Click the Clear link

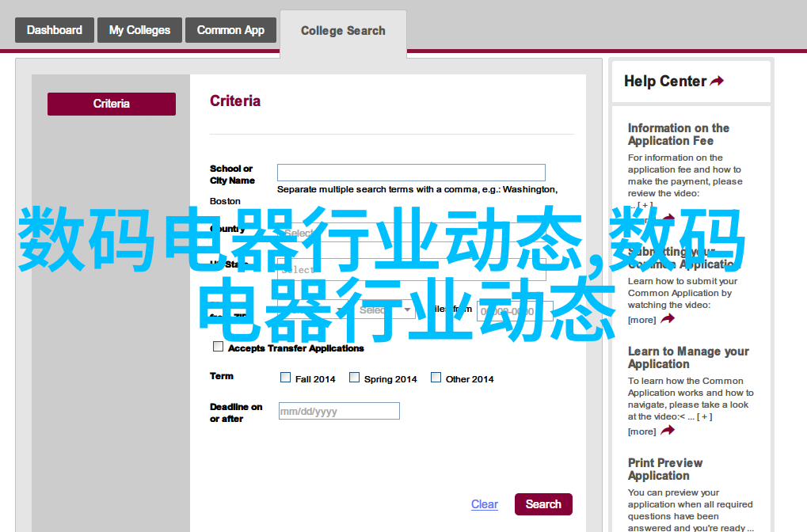485,504
